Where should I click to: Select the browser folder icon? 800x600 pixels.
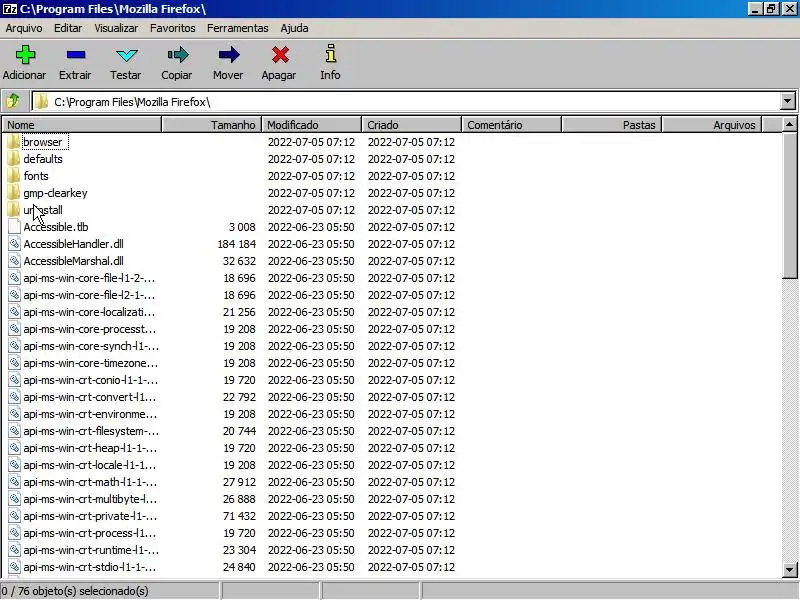[14, 142]
